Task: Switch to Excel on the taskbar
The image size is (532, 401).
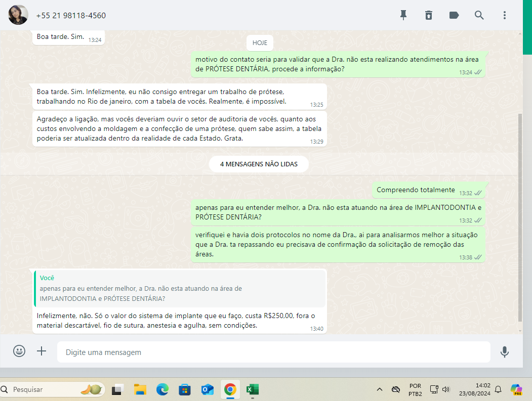Action: coord(253,390)
